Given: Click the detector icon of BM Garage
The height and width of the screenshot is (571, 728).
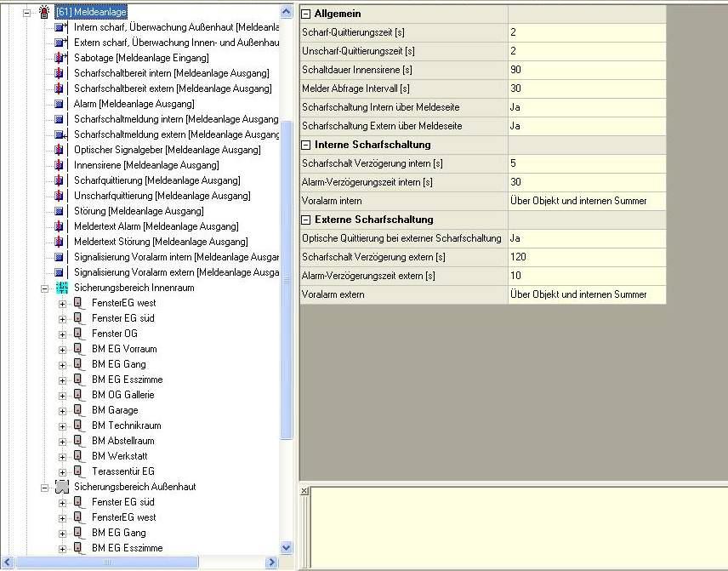Looking at the screenshot, I should pos(79,410).
